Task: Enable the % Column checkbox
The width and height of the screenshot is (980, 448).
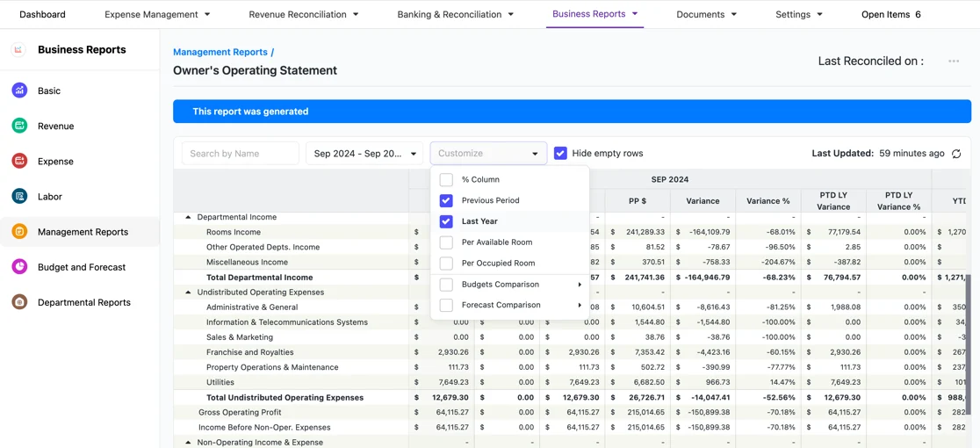Action: coord(446,180)
